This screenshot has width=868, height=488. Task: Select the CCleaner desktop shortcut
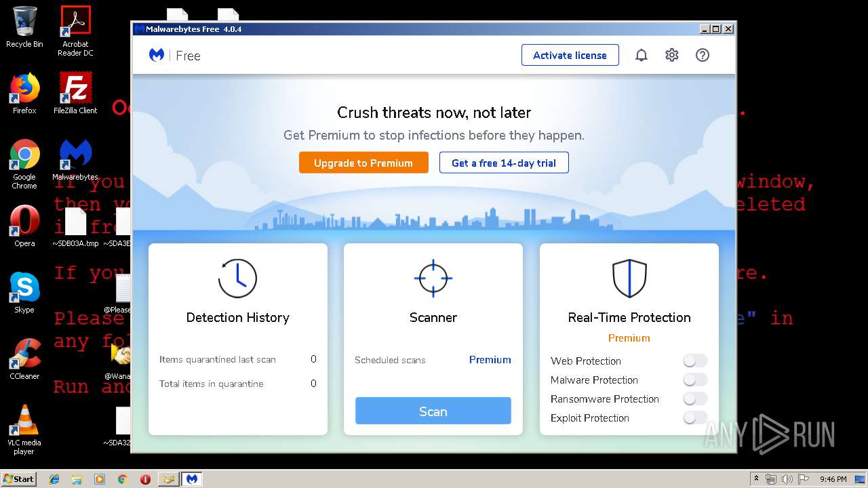24,359
